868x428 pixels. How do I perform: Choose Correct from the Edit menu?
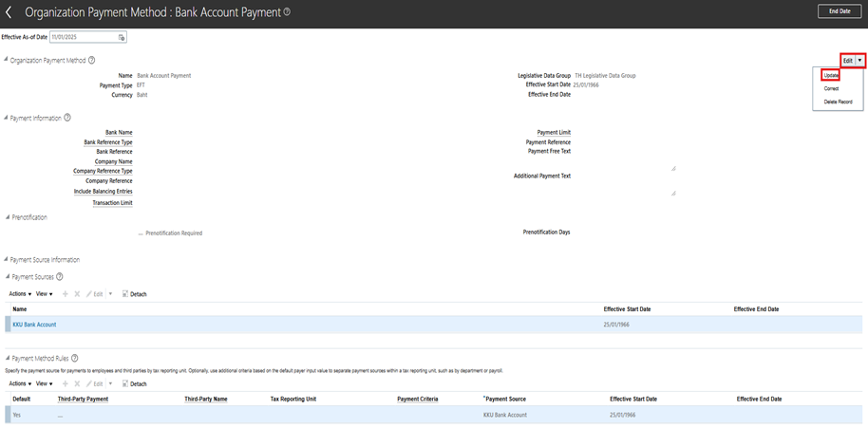click(x=831, y=88)
